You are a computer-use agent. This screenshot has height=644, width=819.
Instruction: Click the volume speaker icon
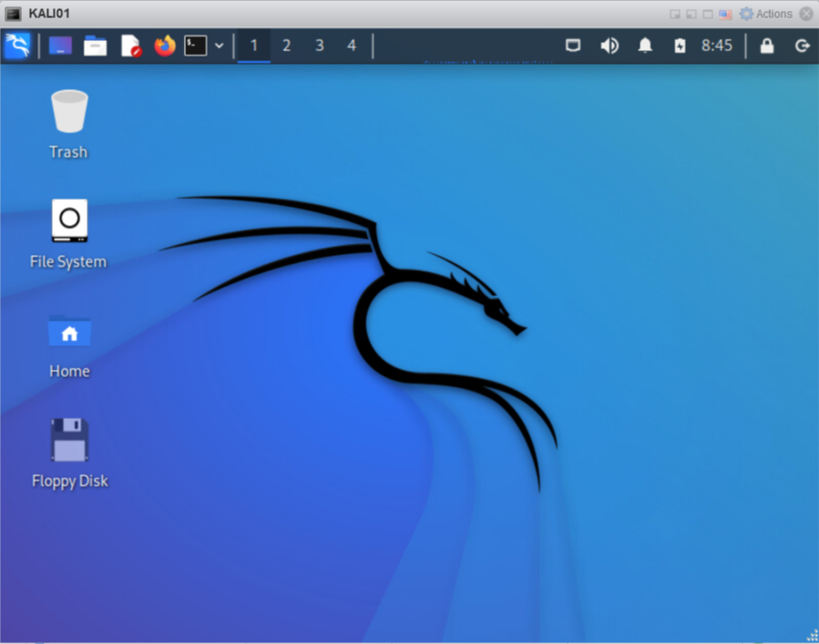tap(609, 46)
